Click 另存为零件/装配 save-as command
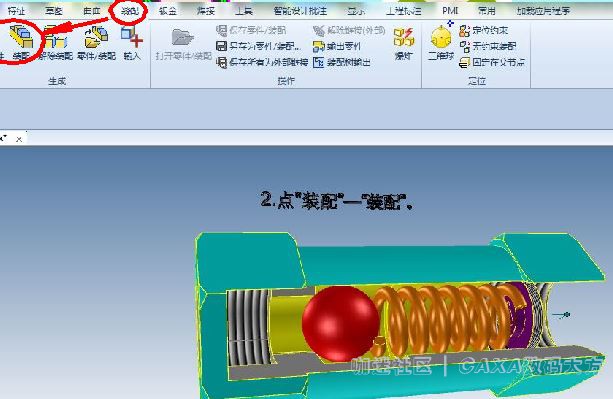Image resolution: width=613 pixels, height=399 pixels. tap(258, 46)
